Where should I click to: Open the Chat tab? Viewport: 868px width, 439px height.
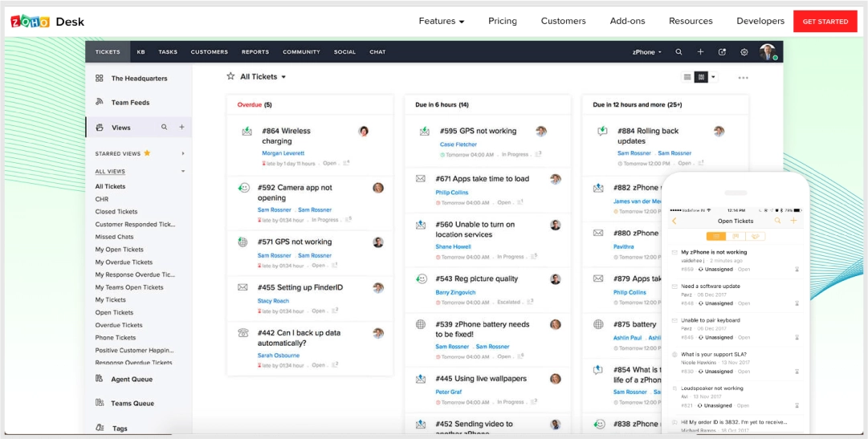[x=377, y=52]
